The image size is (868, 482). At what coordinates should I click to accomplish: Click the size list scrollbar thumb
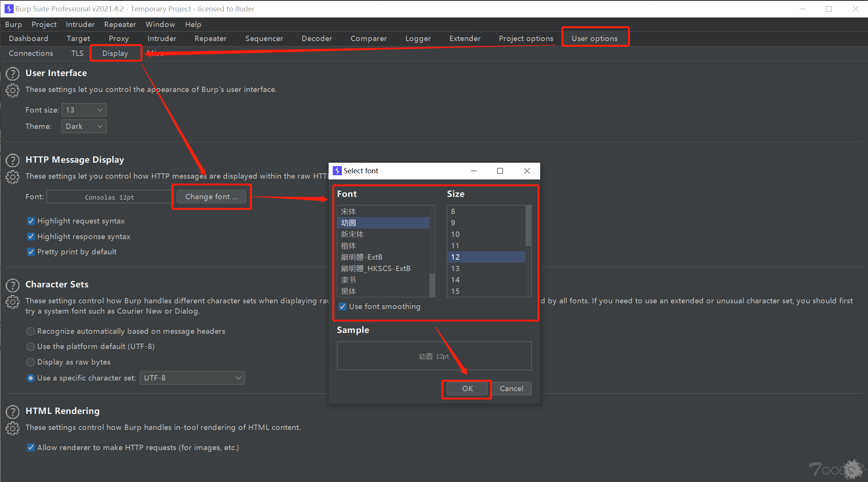click(528, 226)
